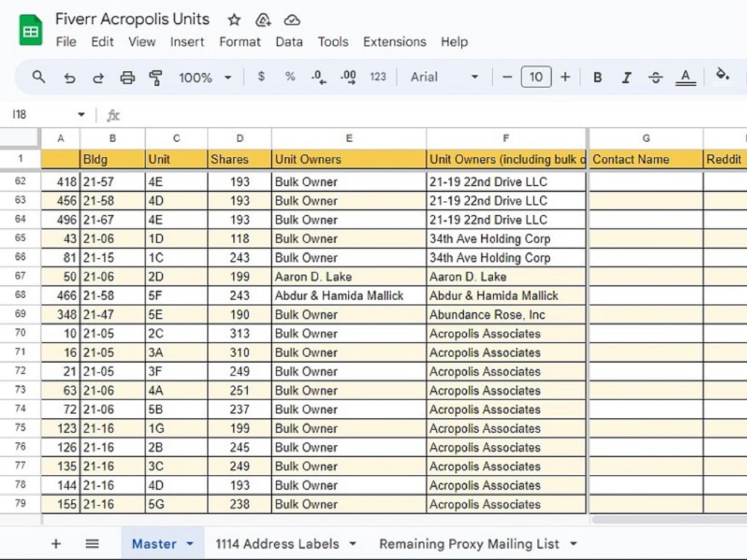Increase the font size

tap(565, 77)
